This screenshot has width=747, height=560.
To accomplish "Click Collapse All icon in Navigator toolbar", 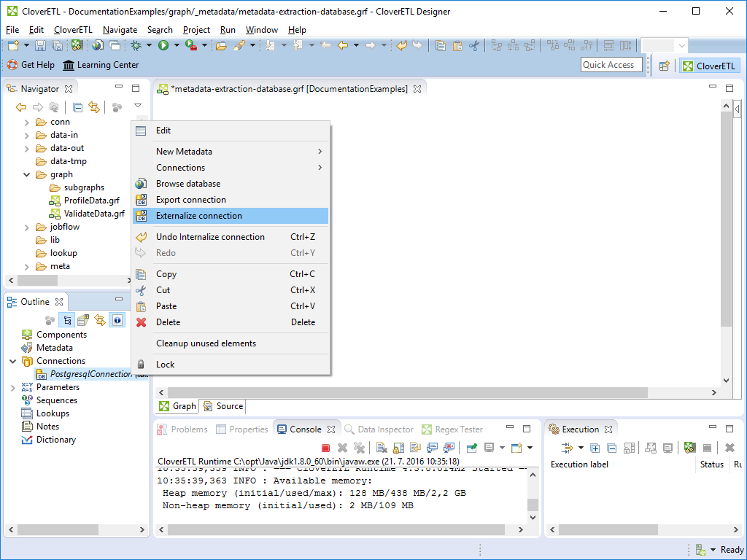I will 77,107.
